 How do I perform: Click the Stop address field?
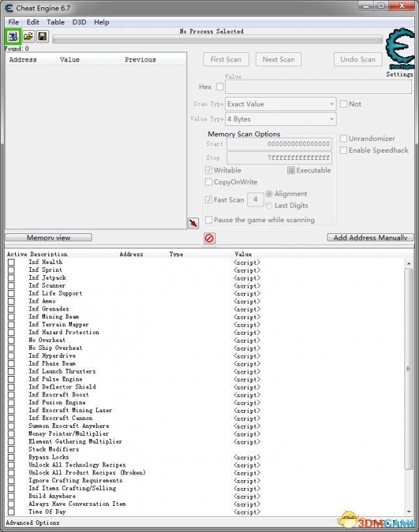point(280,158)
